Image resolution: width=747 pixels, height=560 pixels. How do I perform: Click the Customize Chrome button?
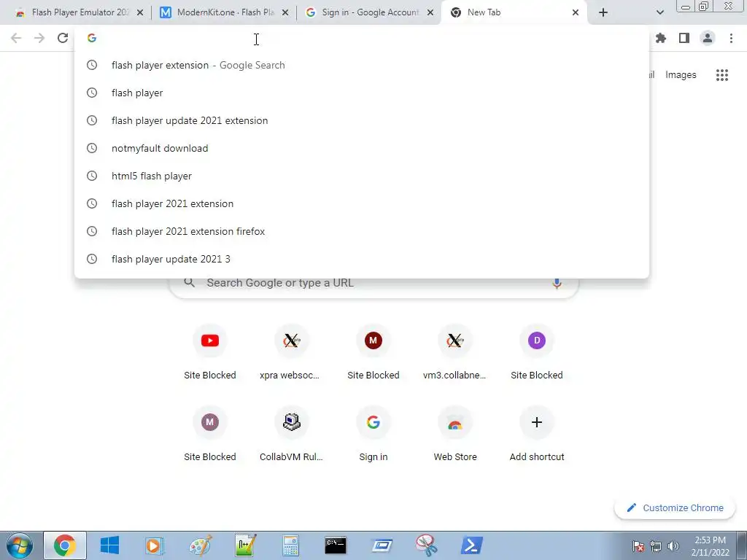coord(674,507)
